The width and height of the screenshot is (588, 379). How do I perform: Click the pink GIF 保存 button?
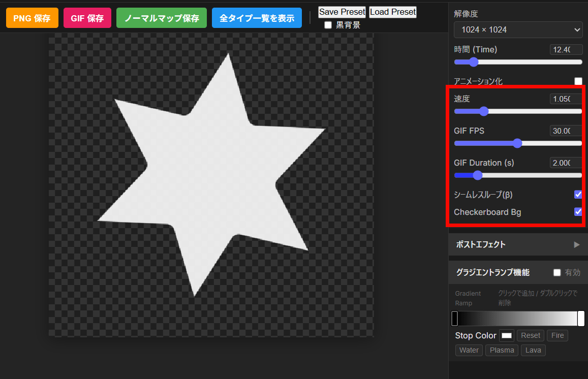[87, 18]
